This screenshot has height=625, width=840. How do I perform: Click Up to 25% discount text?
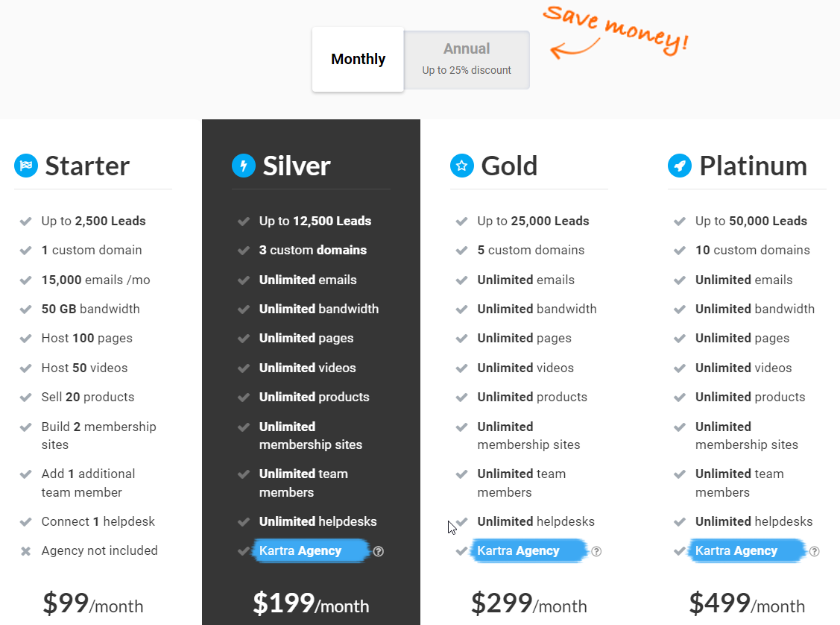coord(467,69)
